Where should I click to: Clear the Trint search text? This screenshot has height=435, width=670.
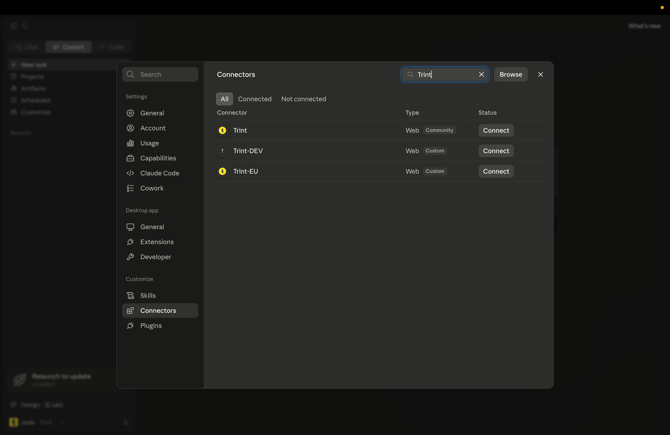pyautogui.click(x=481, y=74)
